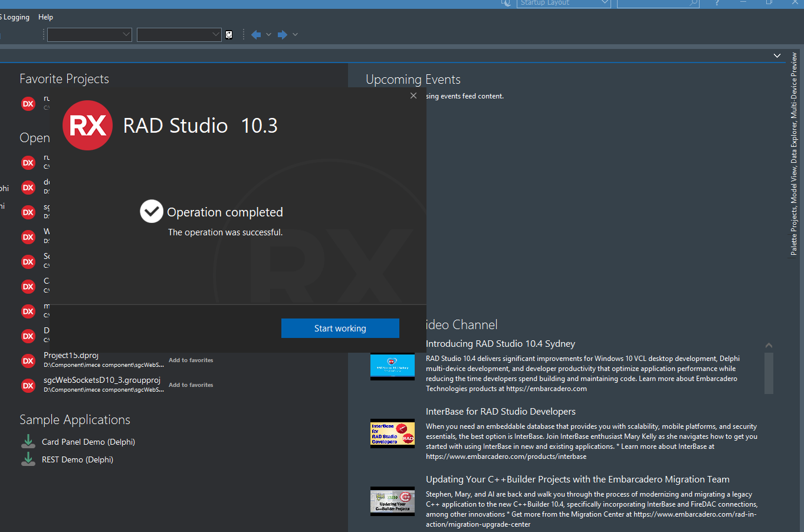Viewport: 804px width, 532px height.
Task: Open REST Demo (Delphi) sample
Action: [77, 459]
